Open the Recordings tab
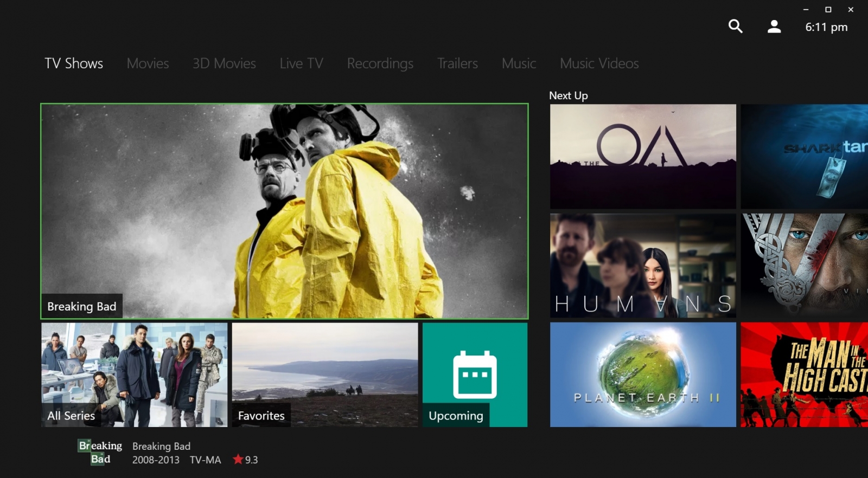The height and width of the screenshot is (478, 868). tap(380, 63)
